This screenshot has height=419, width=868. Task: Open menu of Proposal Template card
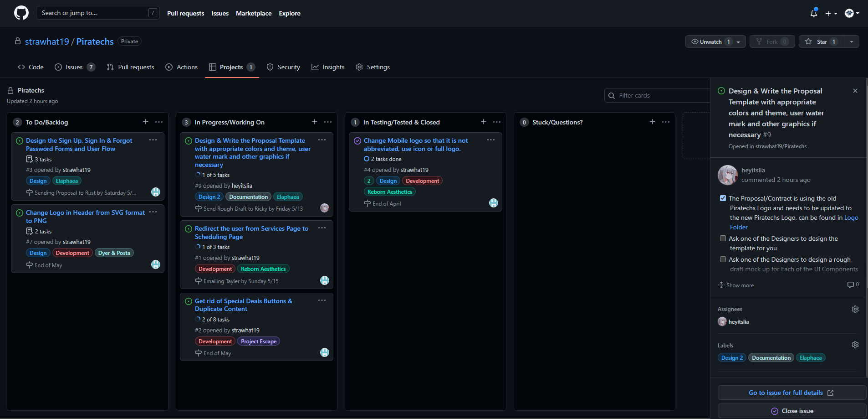coord(322,140)
